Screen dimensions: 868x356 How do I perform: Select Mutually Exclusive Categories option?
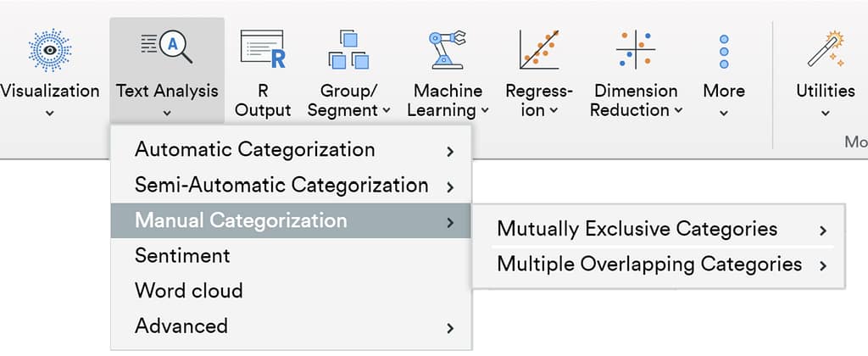(637, 229)
